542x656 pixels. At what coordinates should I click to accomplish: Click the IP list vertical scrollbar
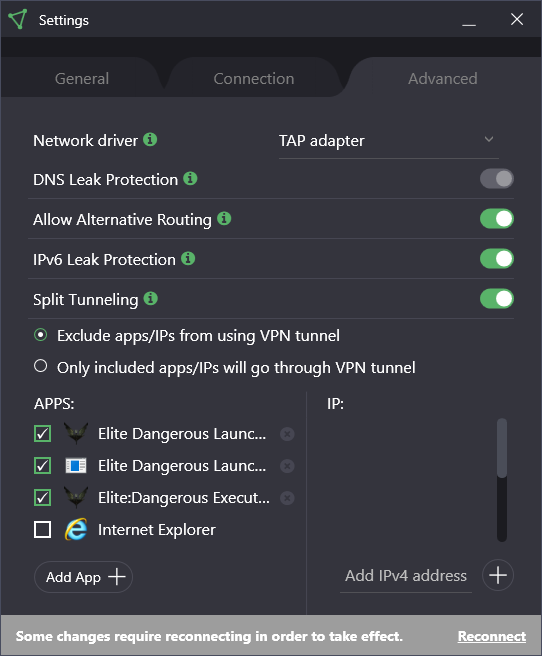[x=502, y=480]
